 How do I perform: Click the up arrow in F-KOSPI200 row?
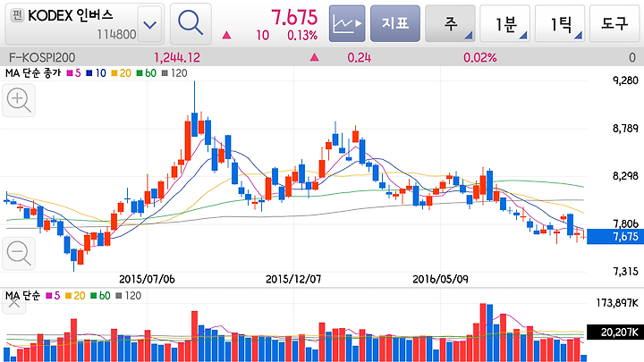[x=314, y=57]
